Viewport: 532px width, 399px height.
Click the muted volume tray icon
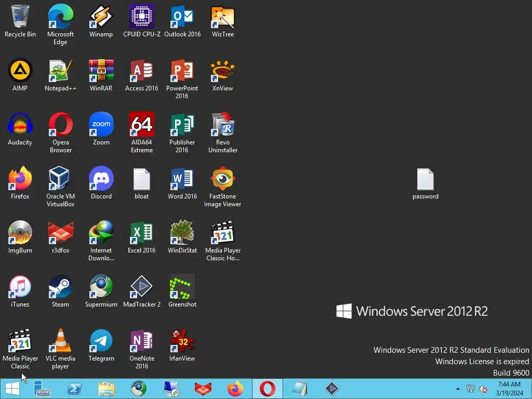point(483,389)
